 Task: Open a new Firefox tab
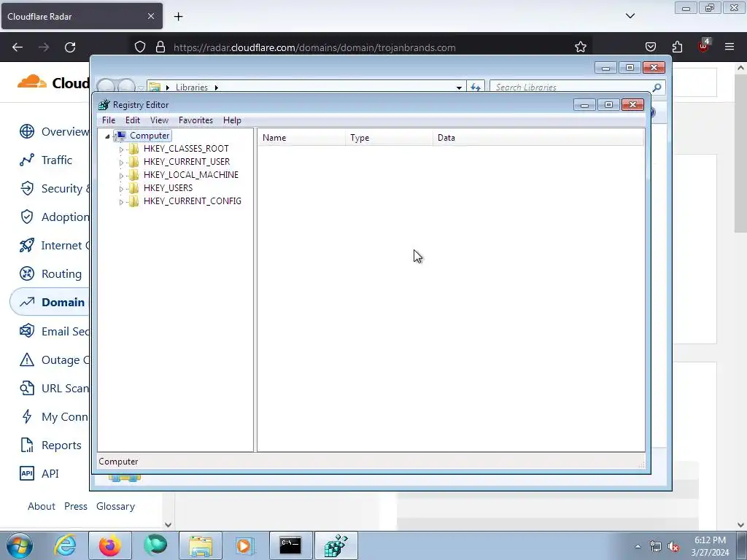coord(178,17)
